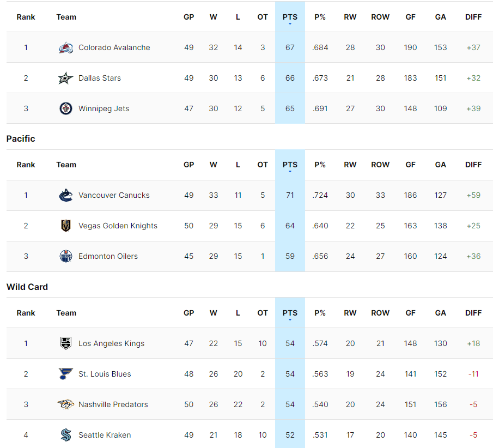Select the Winnipeg Jets logo

pyautogui.click(x=65, y=108)
